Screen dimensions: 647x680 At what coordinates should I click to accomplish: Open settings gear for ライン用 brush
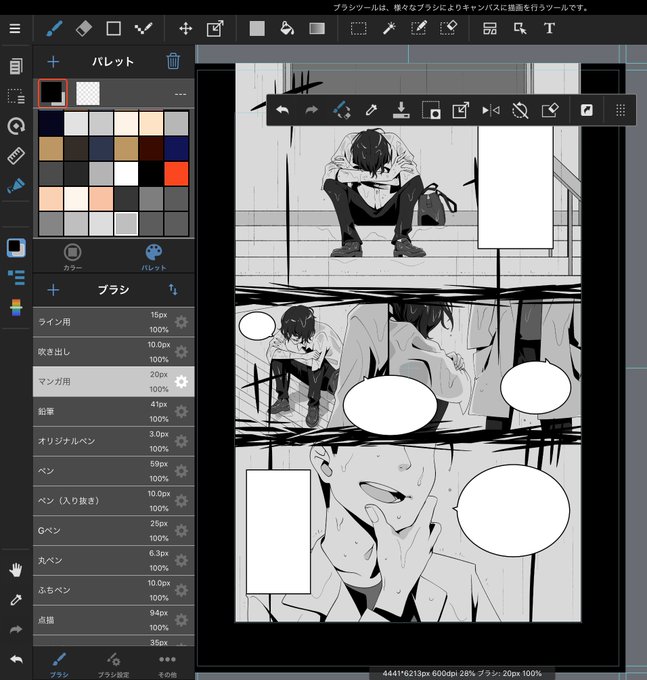point(181,322)
